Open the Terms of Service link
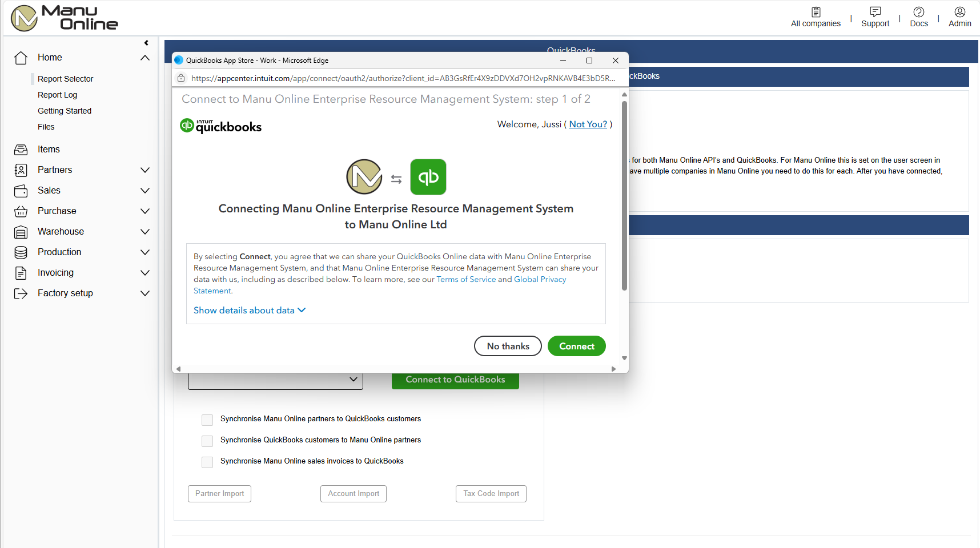980x548 pixels. tap(466, 279)
